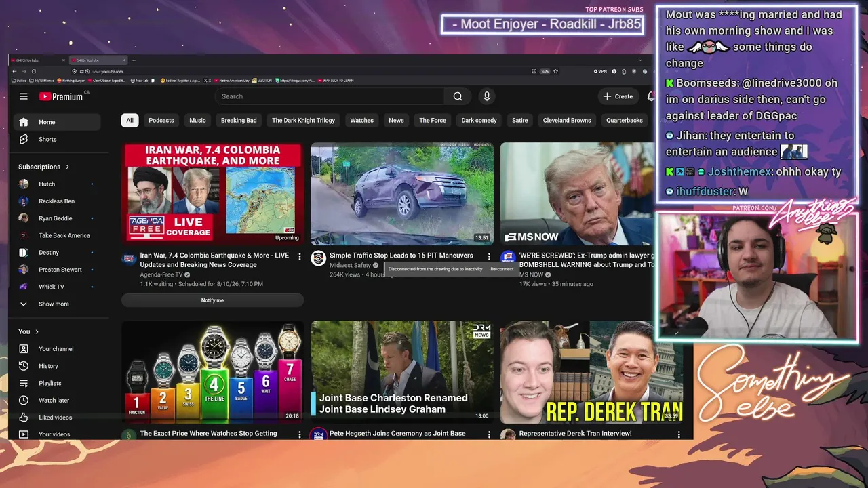Go to Home in the sidebar
Screen dimensions: 868x488
[57, 122]
